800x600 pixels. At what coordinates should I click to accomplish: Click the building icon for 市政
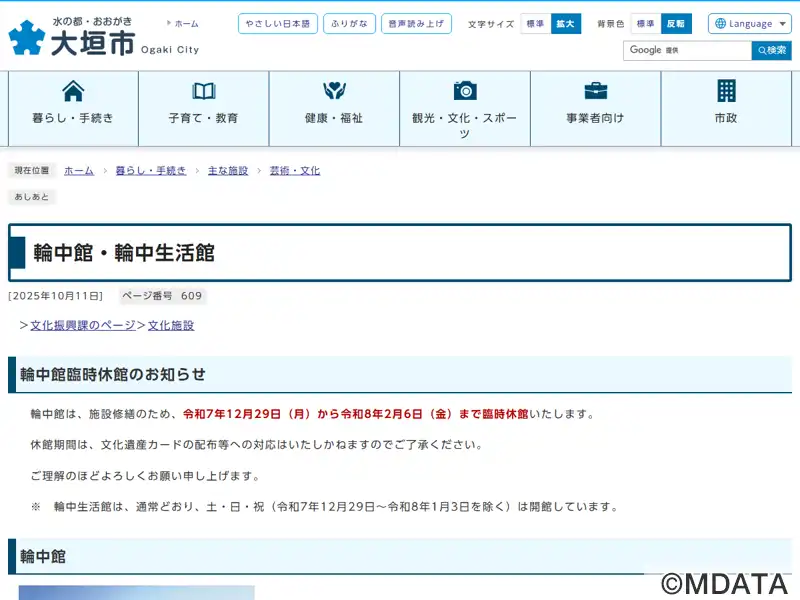click(x=726, y=91)
